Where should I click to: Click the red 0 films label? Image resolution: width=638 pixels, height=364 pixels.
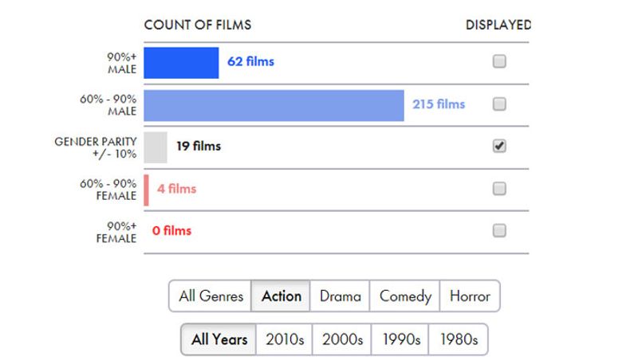[171, 232]
